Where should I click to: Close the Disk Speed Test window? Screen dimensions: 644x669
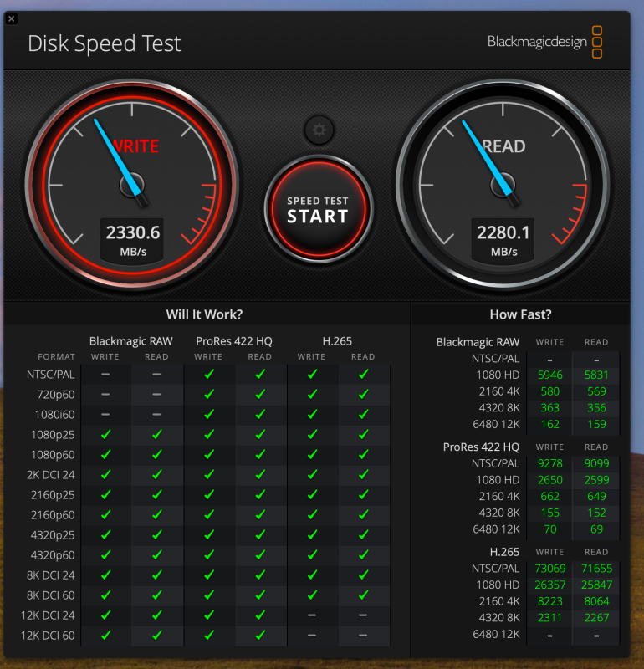pos(12,18)
